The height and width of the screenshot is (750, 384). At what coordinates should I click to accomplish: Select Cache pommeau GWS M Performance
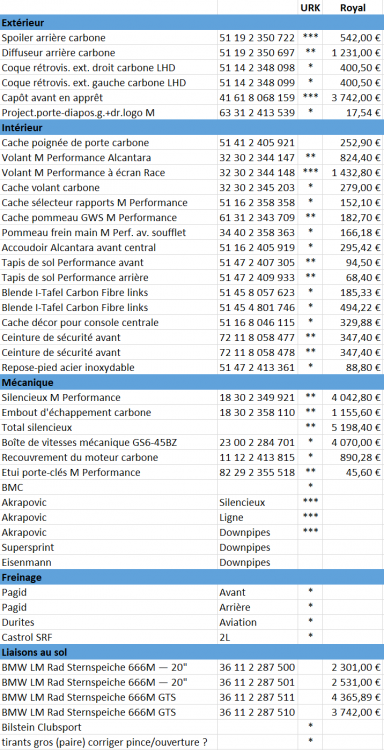pos(109,218)
